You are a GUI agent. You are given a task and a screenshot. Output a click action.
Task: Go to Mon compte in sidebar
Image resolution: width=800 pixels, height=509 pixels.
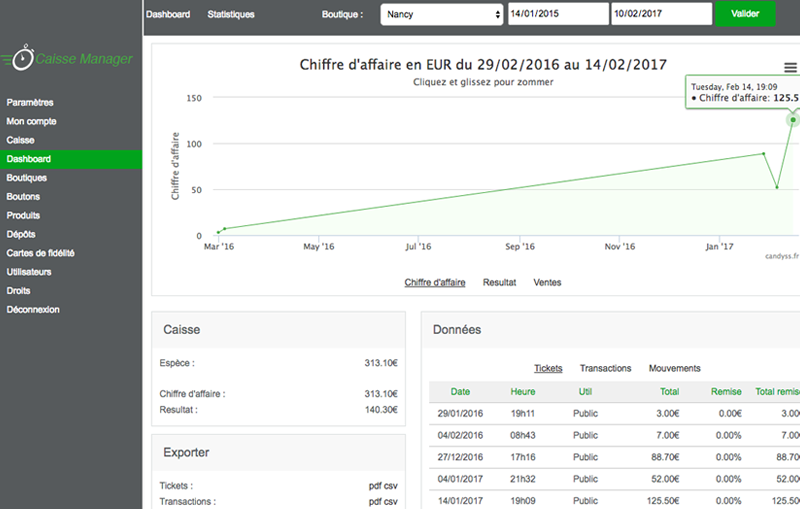(x=31, y=121)
